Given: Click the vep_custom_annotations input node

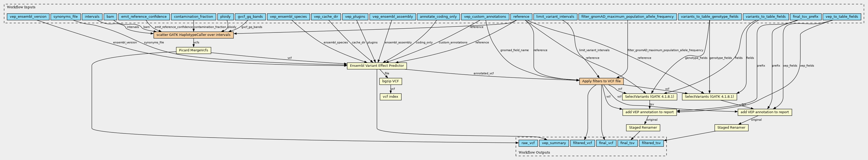Looking at the screenshot, I should (x=485, y=17).
